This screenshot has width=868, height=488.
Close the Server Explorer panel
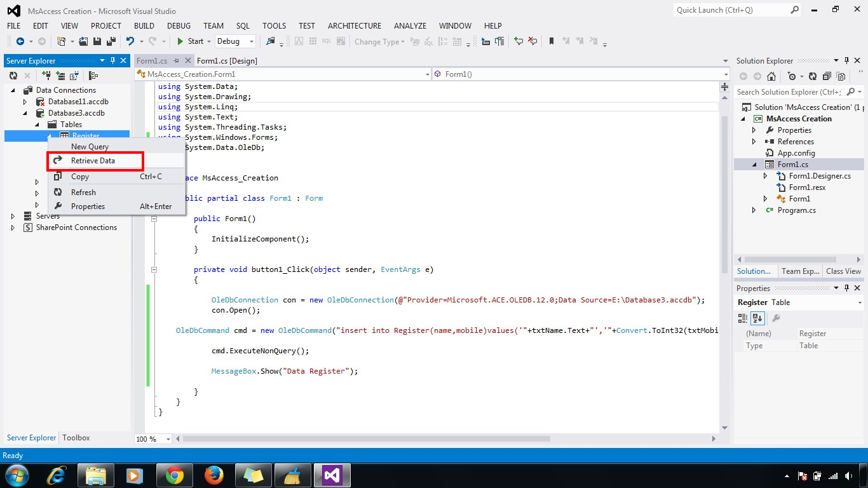pos(124,60)
